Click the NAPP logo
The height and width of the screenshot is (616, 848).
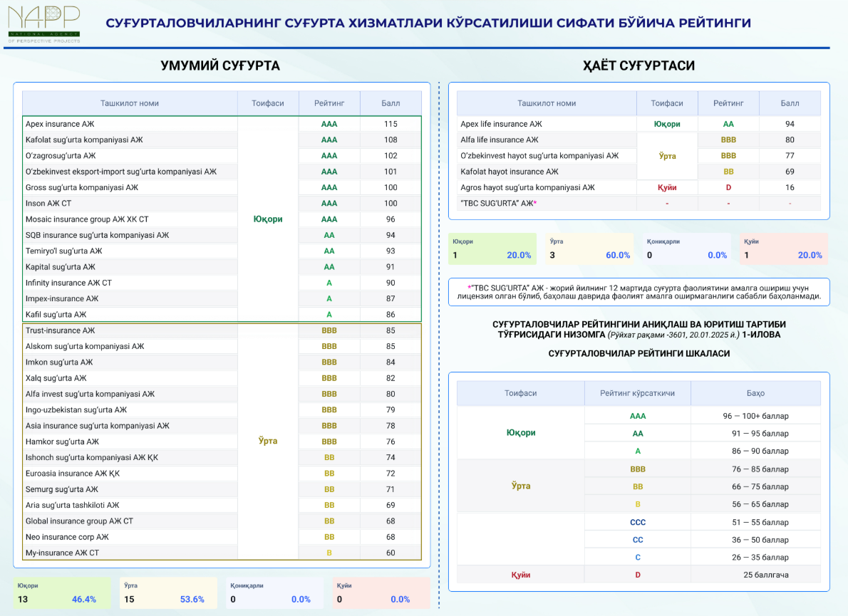click(43, 24)
